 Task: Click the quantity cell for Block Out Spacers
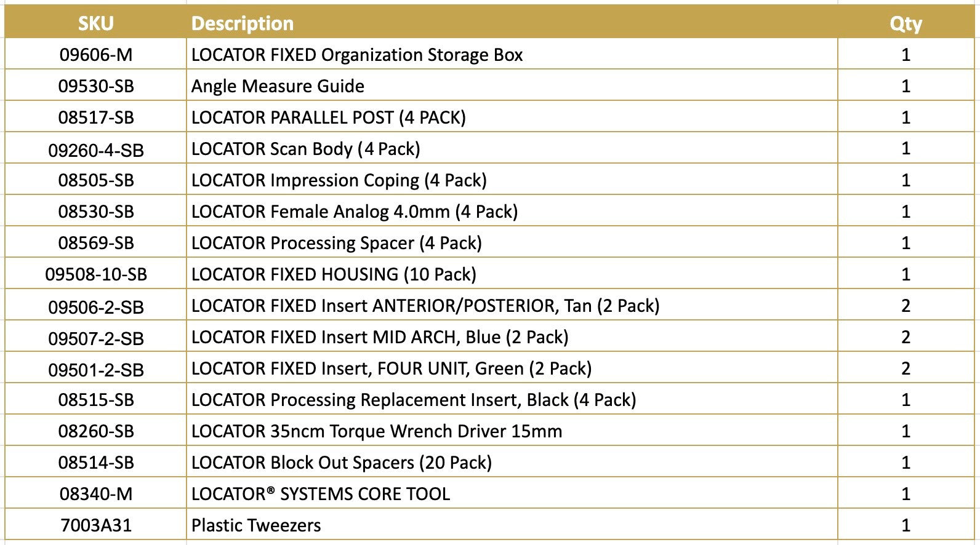[x=905, y=463]
